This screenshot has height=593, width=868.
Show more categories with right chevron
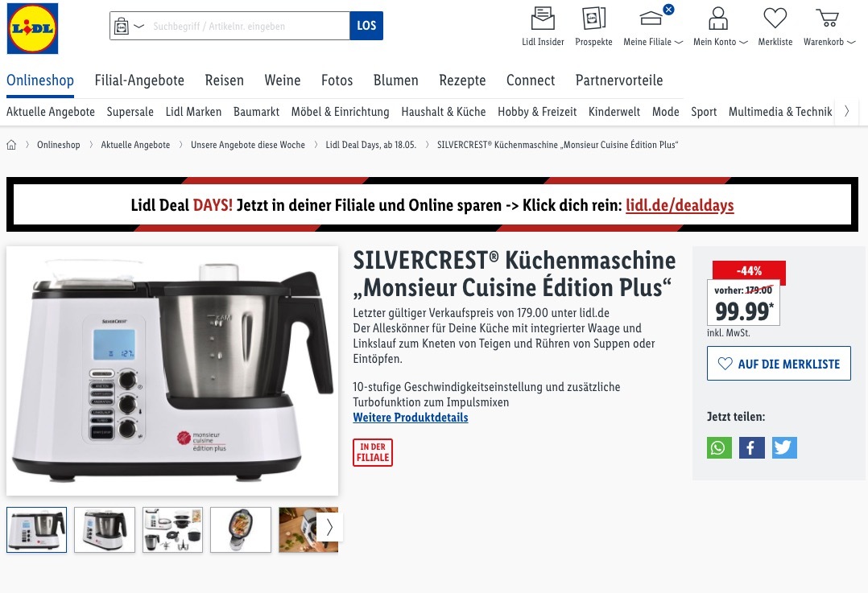coord(846,111)
